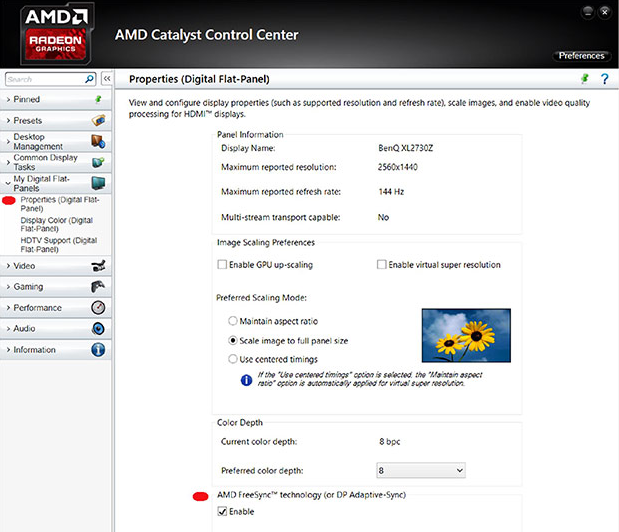This screenshot has height=532, width=619.
Task: Click the Audio speaker icon
Action: click(x=98, y=328)
